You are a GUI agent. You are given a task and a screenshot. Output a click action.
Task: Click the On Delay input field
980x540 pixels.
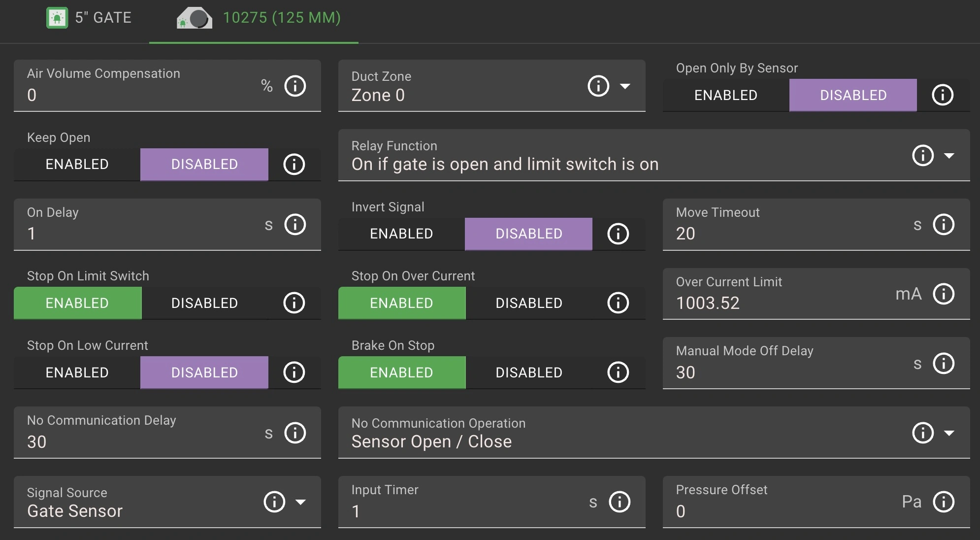[x=138, y=233]
